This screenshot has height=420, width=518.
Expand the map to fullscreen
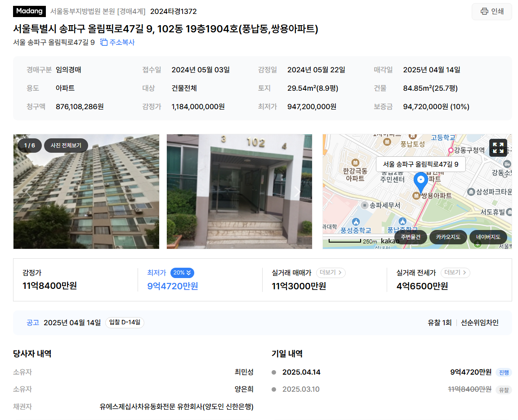(x=498, y=147)
